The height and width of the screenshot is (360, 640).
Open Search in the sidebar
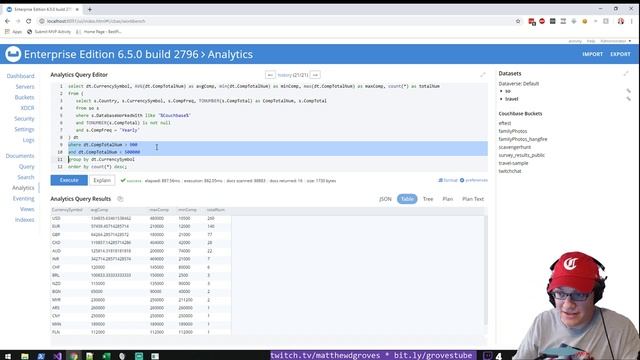click(x=26, y=177)
